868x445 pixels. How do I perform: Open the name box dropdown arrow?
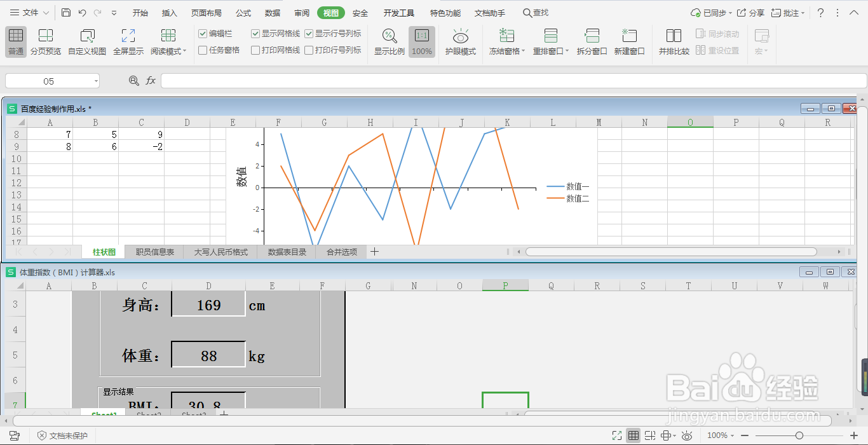(x=96, y=81)
